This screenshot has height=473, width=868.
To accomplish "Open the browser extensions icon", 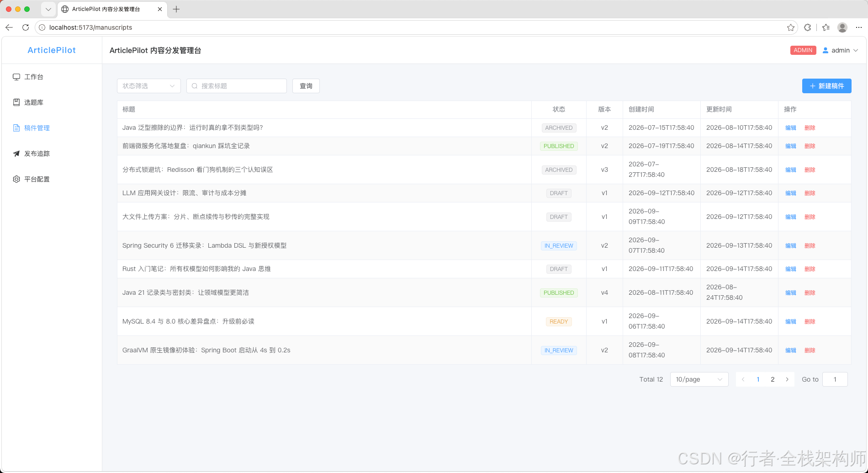I will [x=808, y=27].
